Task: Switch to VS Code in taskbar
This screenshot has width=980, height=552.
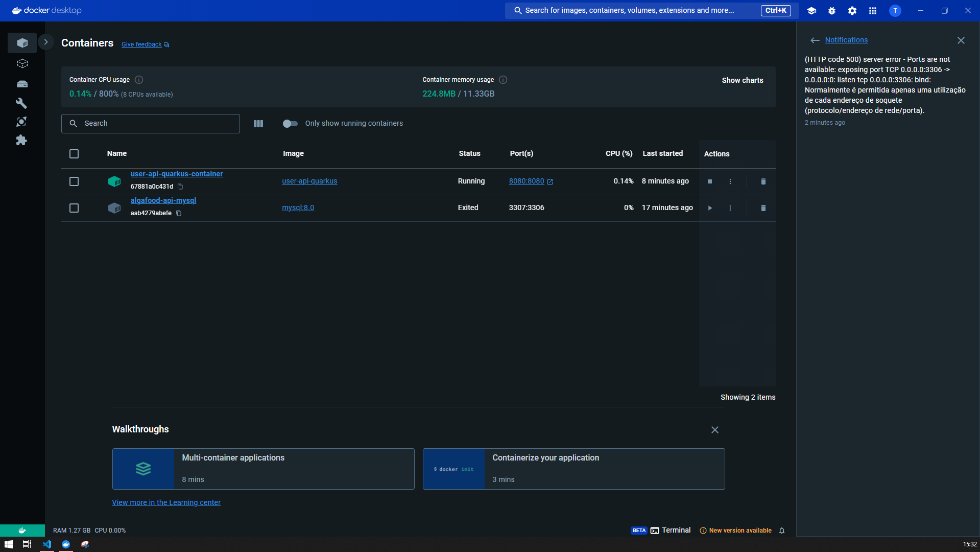Action: pyautogui.click(x=47, y=544)
